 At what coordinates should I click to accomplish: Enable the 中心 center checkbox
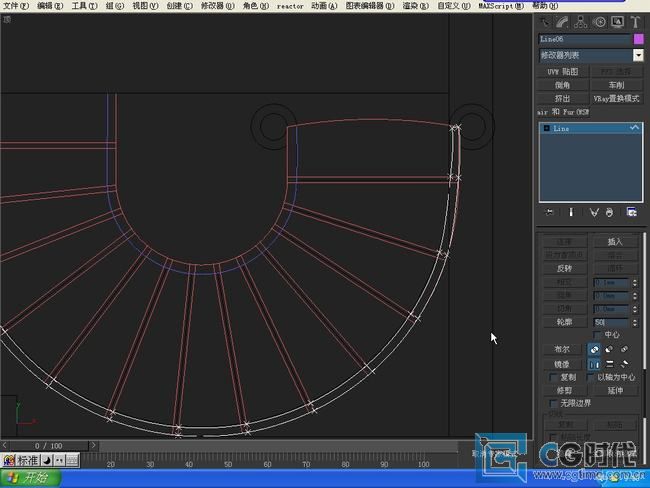pyautogui.click(x=597, y=335)
